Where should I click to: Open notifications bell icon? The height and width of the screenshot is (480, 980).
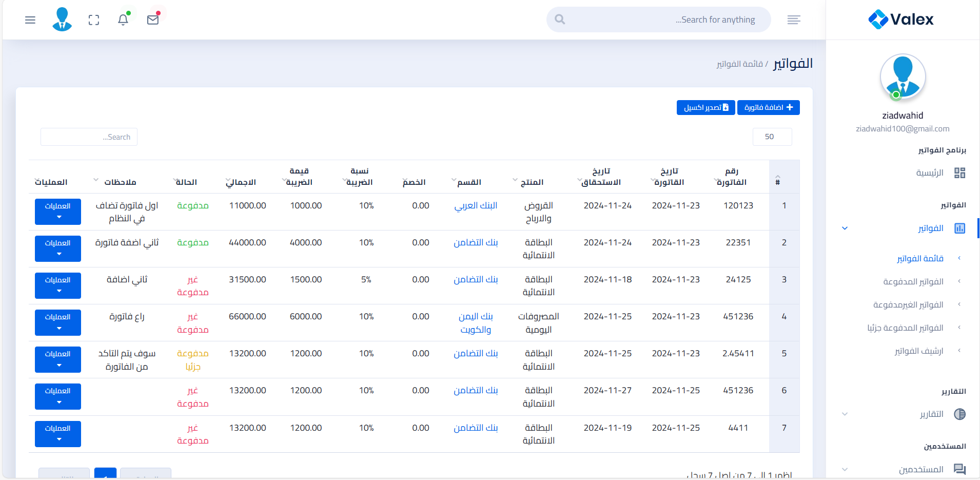click(x=123, y=20)
